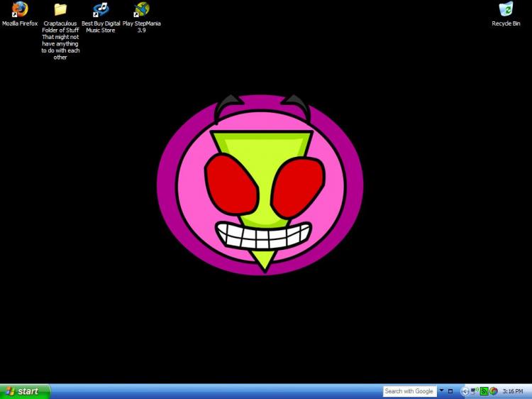The width and height of the screenshot is (532, 399).
Task: Click the 3:16 PM system clock
Action: click(513, 391)
